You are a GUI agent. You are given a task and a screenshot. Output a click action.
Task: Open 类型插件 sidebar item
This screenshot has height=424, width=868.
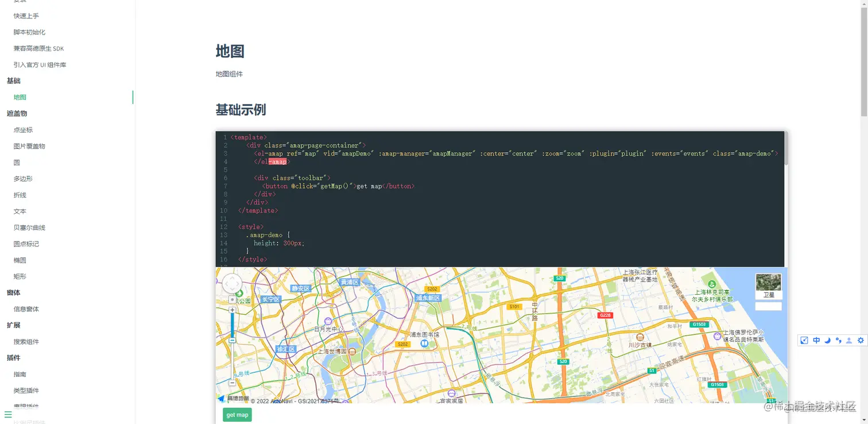pyautogui.click(x=26, y=391)
